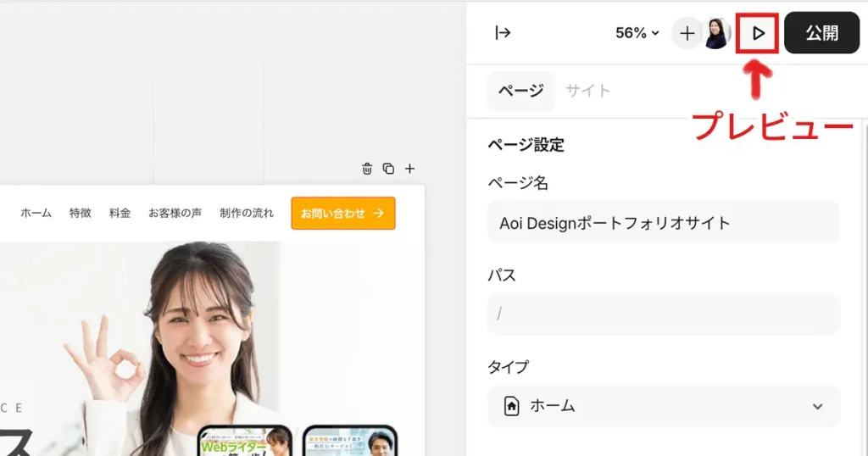Click the ページ設定 heading
868x456 pixels.
coord(526,146)
